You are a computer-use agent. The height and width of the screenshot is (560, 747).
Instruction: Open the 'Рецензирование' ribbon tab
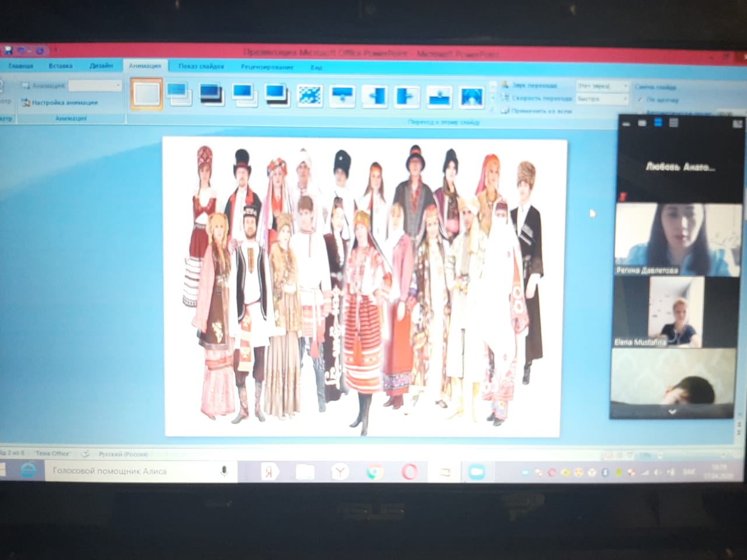pos(267,67)
